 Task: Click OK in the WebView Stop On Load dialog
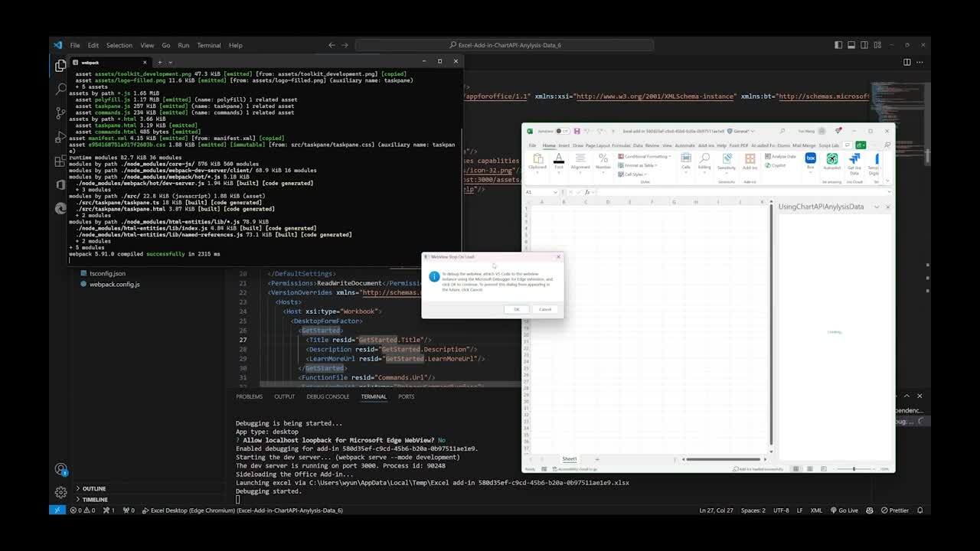(517, 309)
